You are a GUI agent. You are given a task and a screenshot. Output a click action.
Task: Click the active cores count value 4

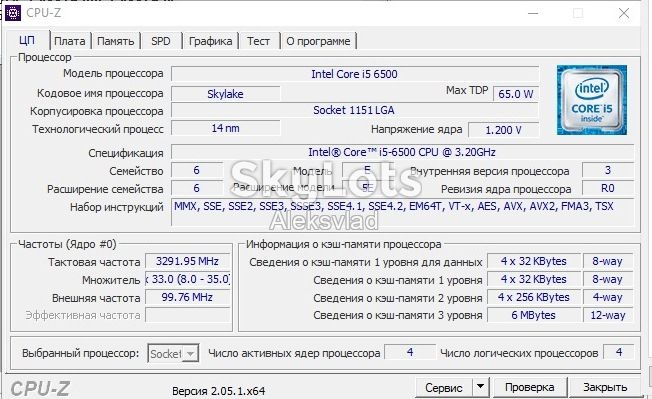(410, 352)
